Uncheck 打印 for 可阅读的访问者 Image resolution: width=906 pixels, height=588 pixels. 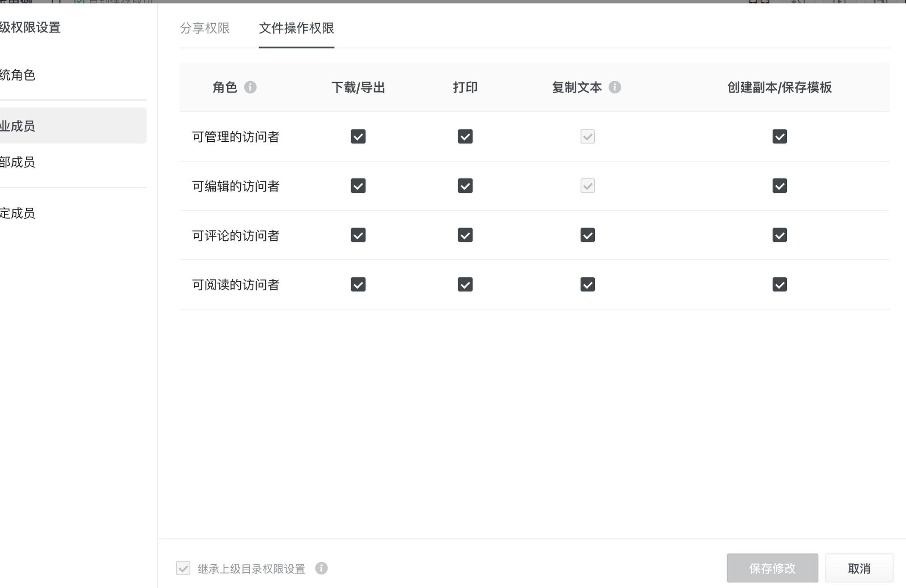[465, 285]
